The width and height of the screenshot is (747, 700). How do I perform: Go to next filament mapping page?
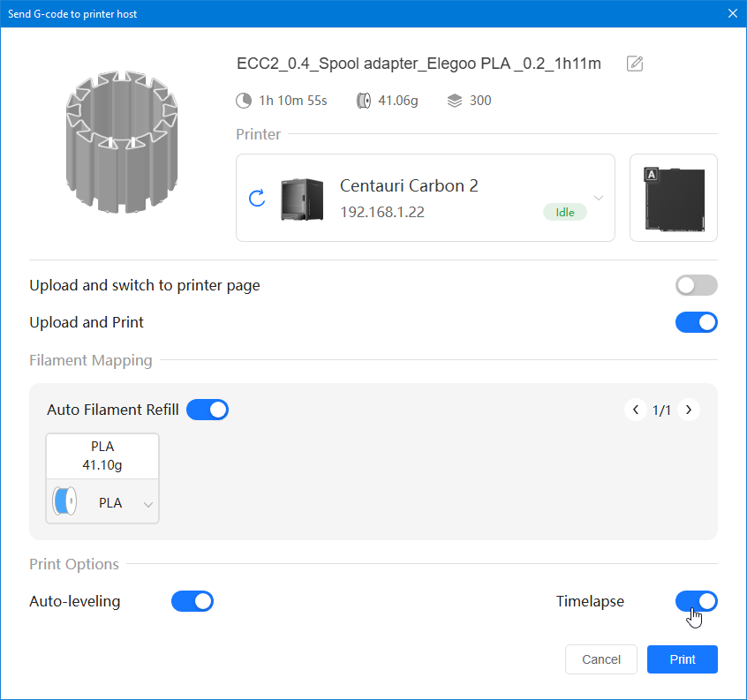click(688, 410)
